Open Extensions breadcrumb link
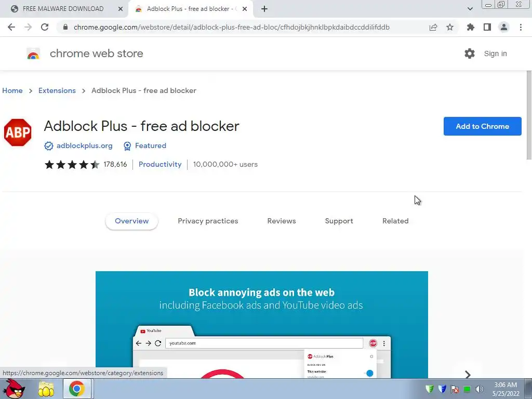The height and width of the screenshot is (399, 532). [x=57, y=90]
